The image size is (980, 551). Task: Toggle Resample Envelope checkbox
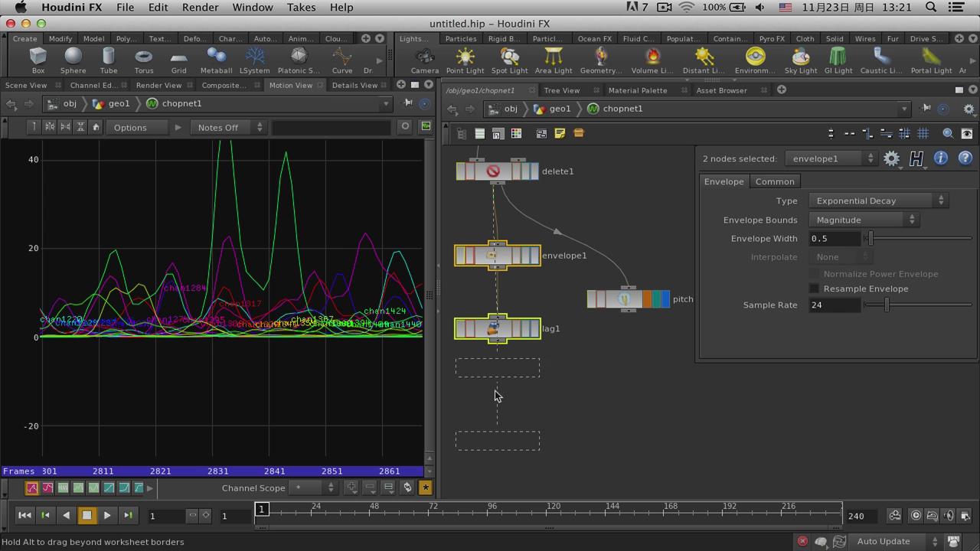[x=815, y=289]
